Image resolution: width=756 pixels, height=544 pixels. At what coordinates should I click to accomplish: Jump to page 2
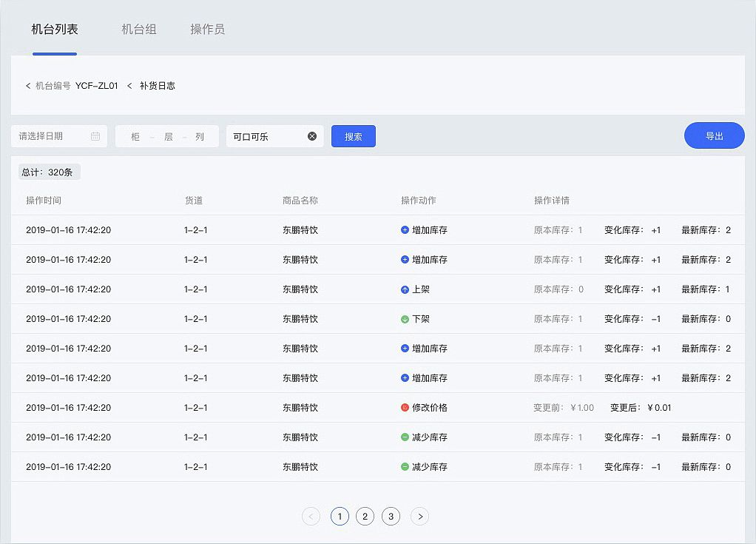[365, 517]
